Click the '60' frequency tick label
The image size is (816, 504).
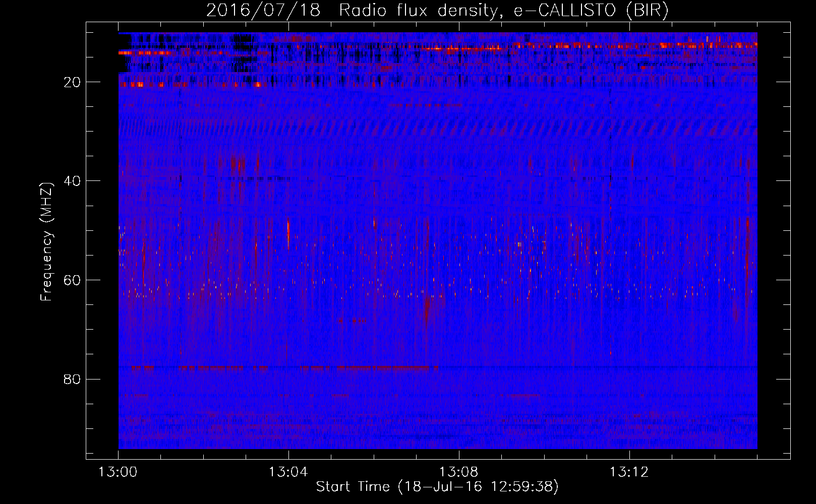(73, 280)
